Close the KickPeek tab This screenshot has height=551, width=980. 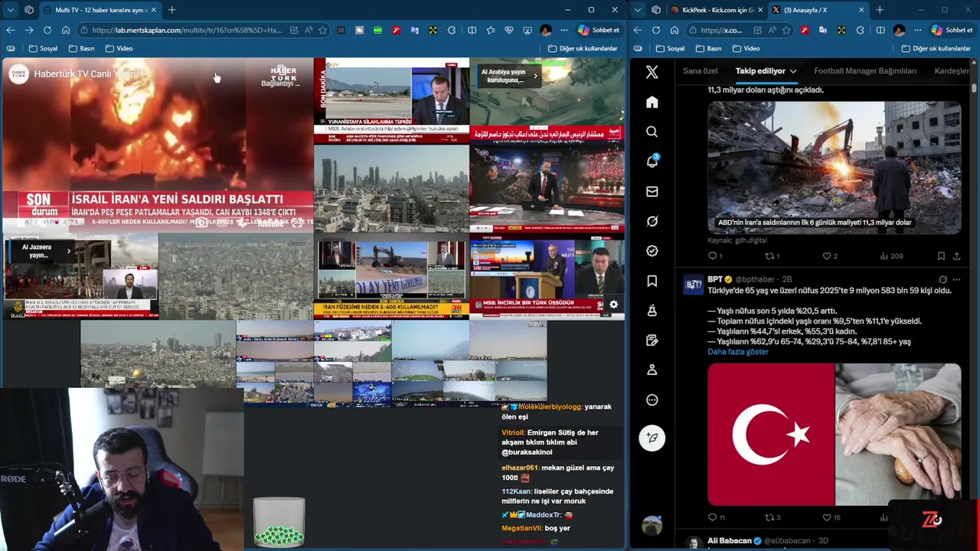760,10
